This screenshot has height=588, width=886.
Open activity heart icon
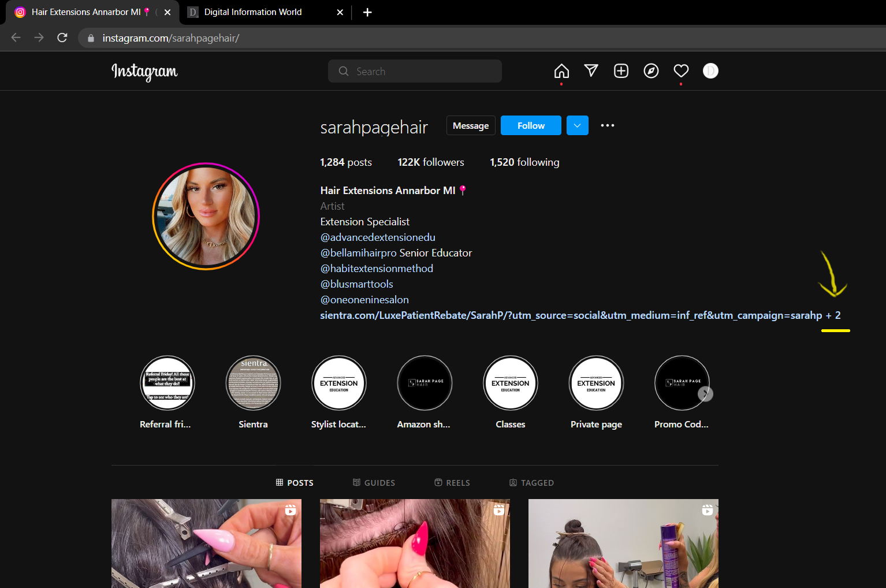click(681, 71)
